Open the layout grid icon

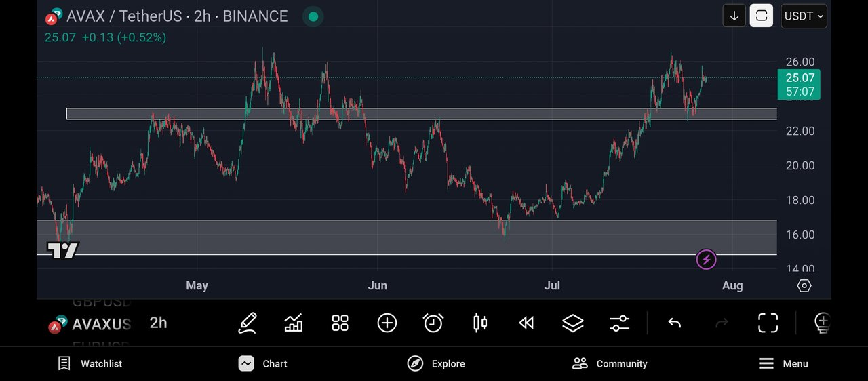tap(340, 323)
